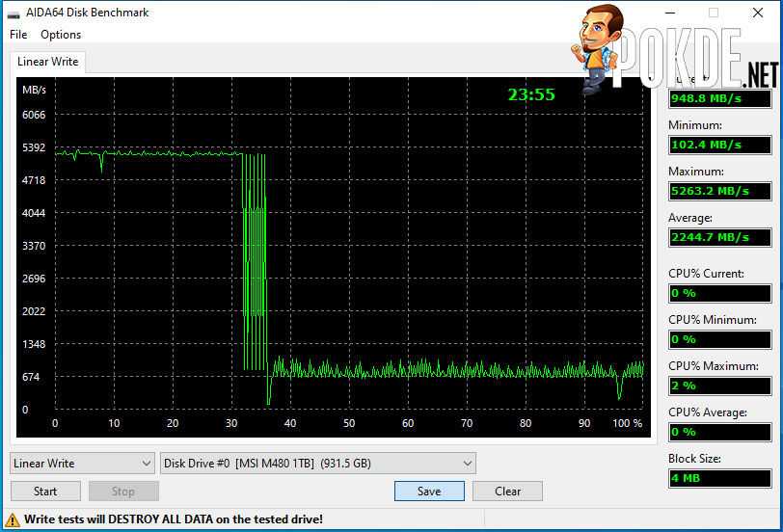
Task: Switch to the Linear Write tab
Action: tap(48, 62)
